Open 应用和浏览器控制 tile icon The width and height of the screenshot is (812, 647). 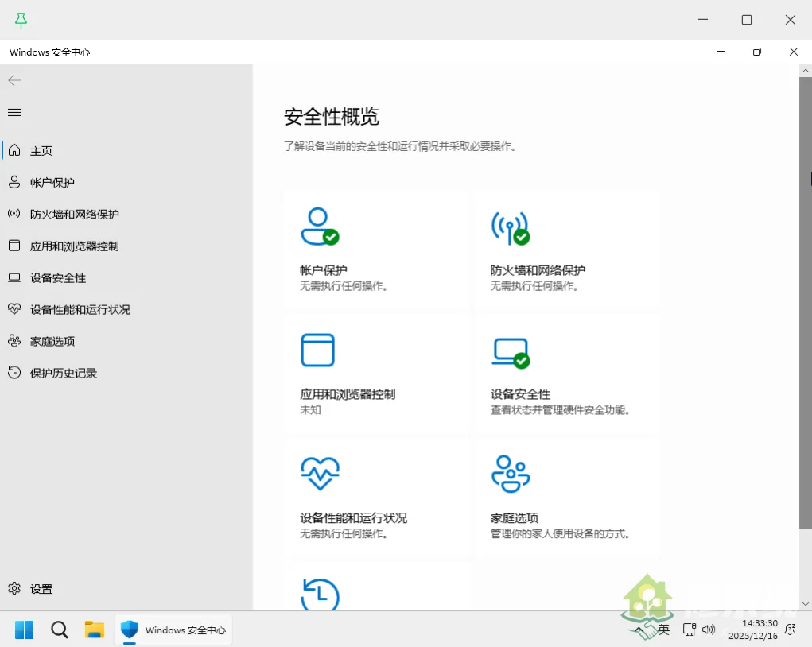coord(319,350)
